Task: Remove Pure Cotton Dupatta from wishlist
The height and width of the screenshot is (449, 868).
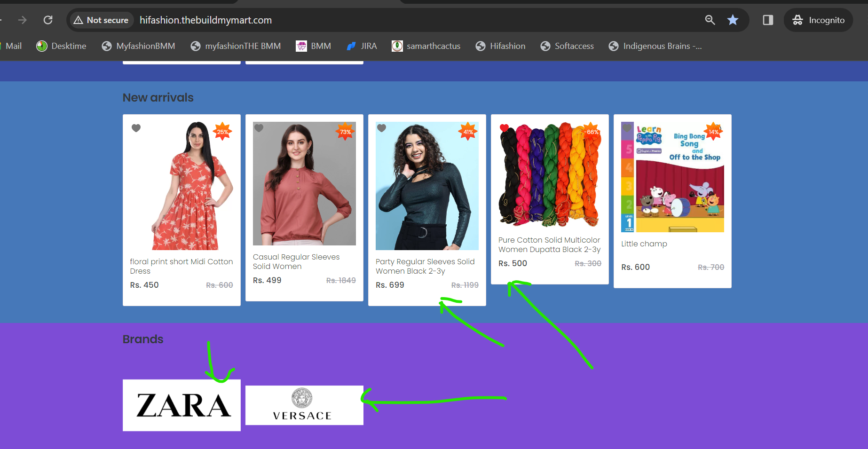Action: tap(505, 128)
